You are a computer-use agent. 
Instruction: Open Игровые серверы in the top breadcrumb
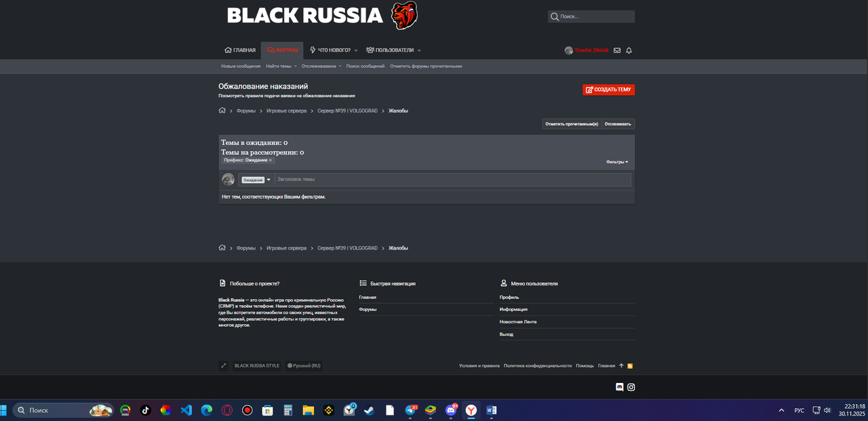point(286,111)
